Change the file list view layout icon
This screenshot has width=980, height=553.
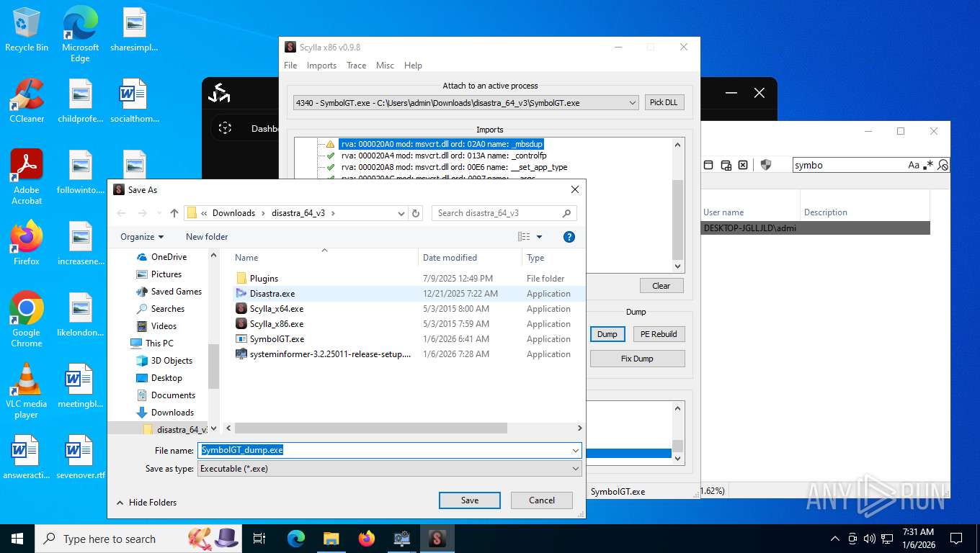click(524, 237)
